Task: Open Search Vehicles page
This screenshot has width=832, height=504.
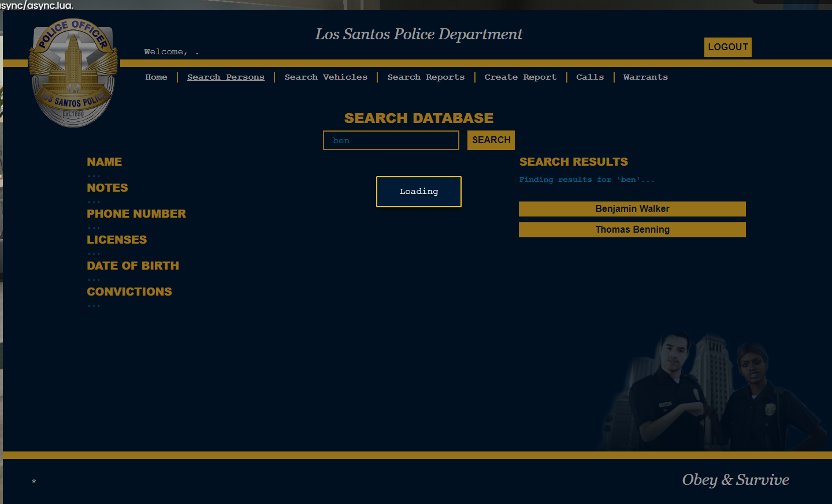Action: tap(326, 77)
